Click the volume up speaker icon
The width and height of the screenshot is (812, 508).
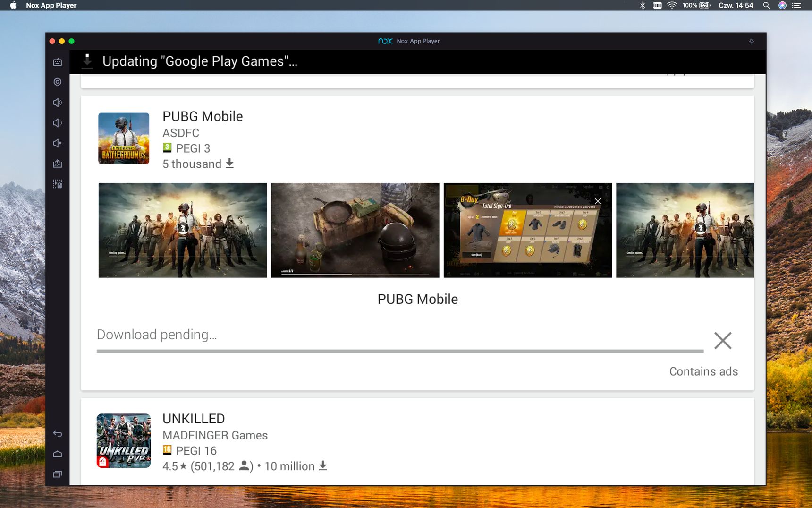pyautogui.click(x=58, y=103)
